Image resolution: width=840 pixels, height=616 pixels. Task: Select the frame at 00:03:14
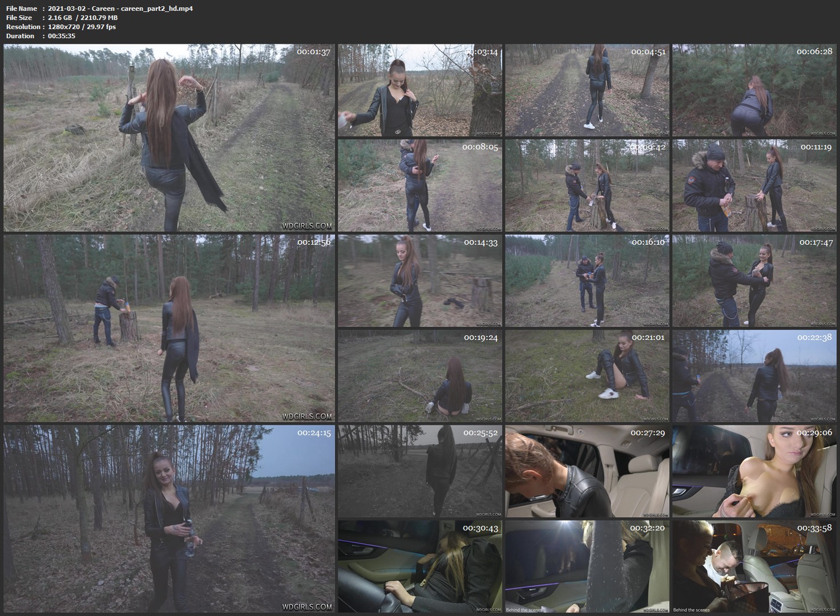point(420,90)
